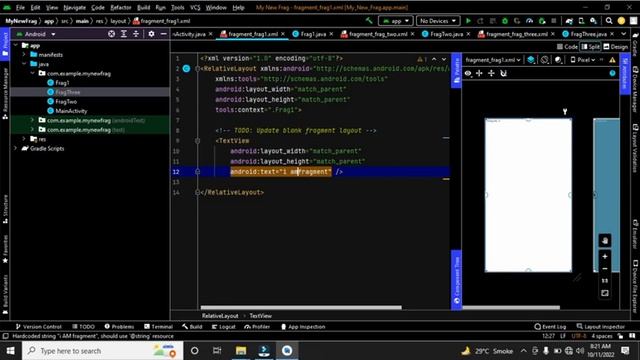Image resolution: width=640 pixels, height=360 pixels.
Task: Open the No Devices dropdown
Action: click(438, 21)
